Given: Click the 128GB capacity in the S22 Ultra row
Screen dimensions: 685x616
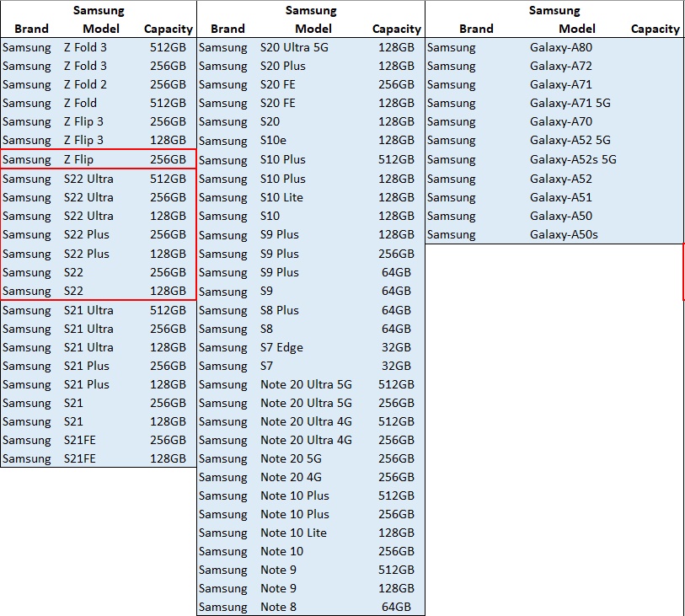Looking at the screenshot, I should tap(168, 216).
